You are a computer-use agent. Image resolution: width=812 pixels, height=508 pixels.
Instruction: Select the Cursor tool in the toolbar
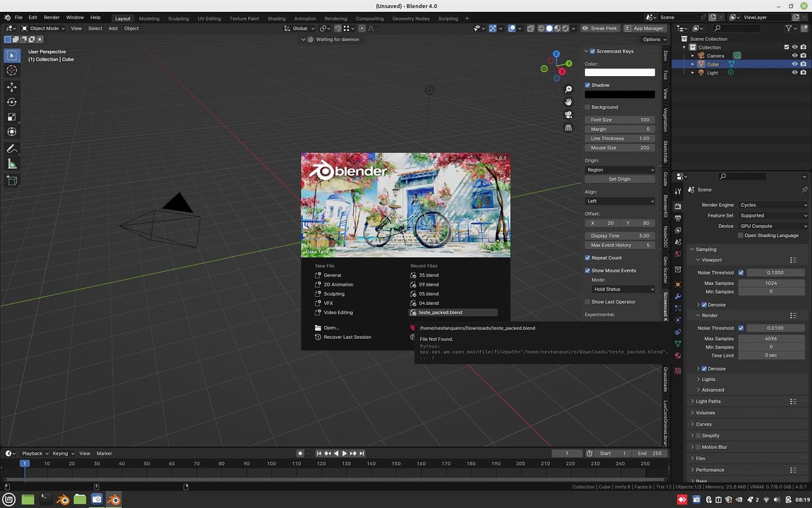click(x=12, y=71)
